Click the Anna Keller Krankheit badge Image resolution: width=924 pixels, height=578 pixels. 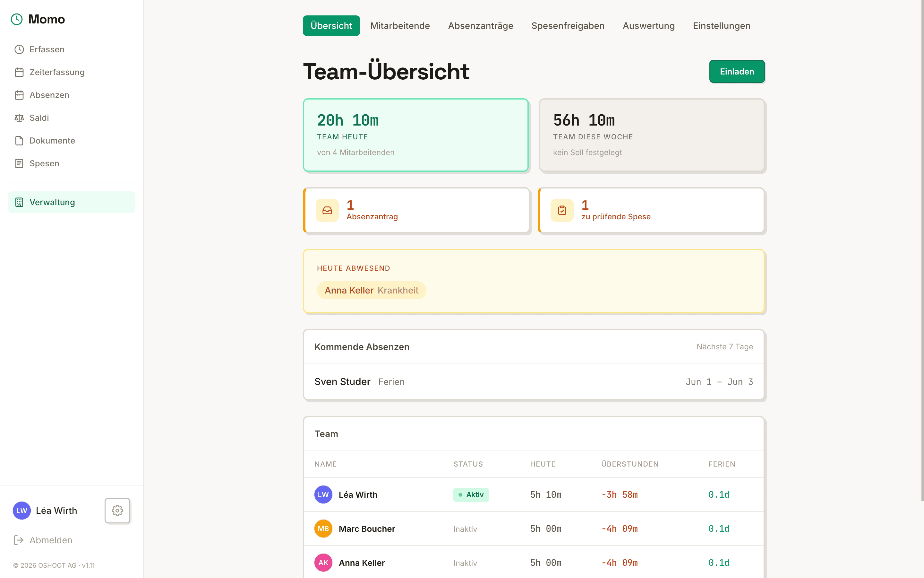click(371, 290)
